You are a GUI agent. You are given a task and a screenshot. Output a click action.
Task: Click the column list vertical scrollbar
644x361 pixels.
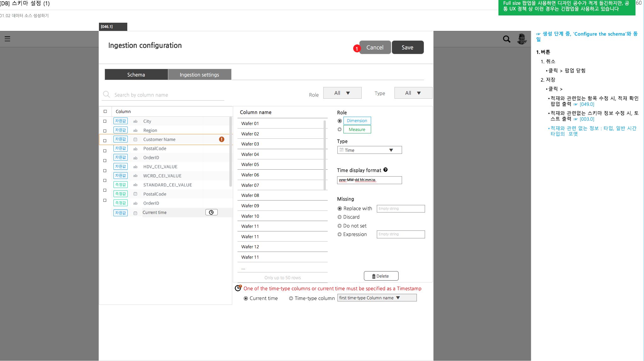pos(231,152)
